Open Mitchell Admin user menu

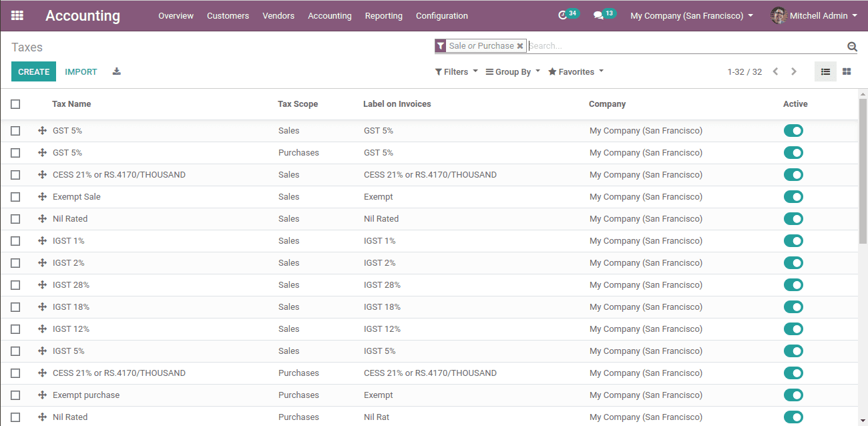pos(815,15)
